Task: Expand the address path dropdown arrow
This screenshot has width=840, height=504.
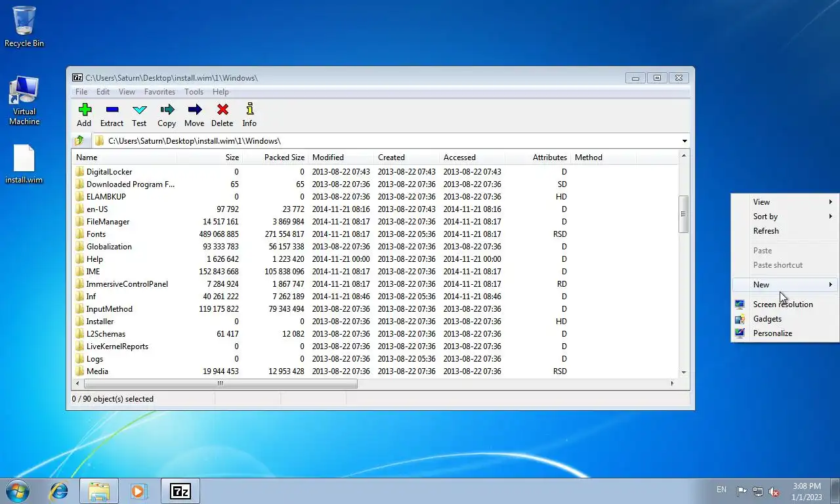Action: [x=684, y=141]
